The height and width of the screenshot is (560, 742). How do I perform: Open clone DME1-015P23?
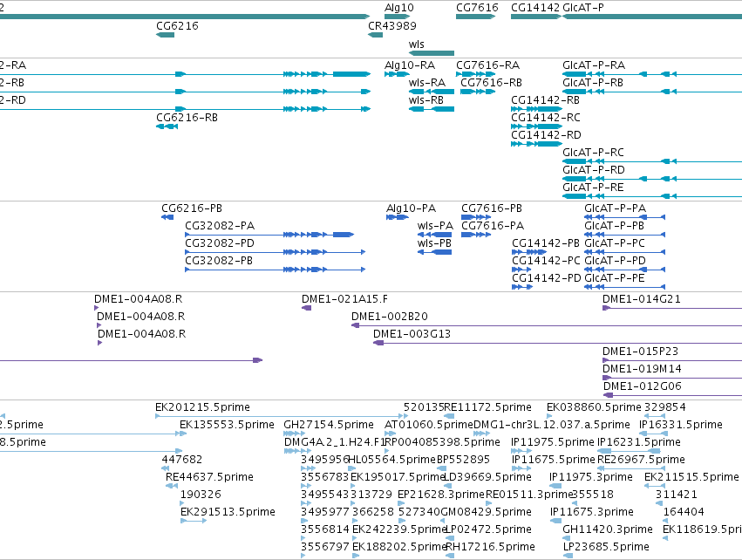[640, 352]
